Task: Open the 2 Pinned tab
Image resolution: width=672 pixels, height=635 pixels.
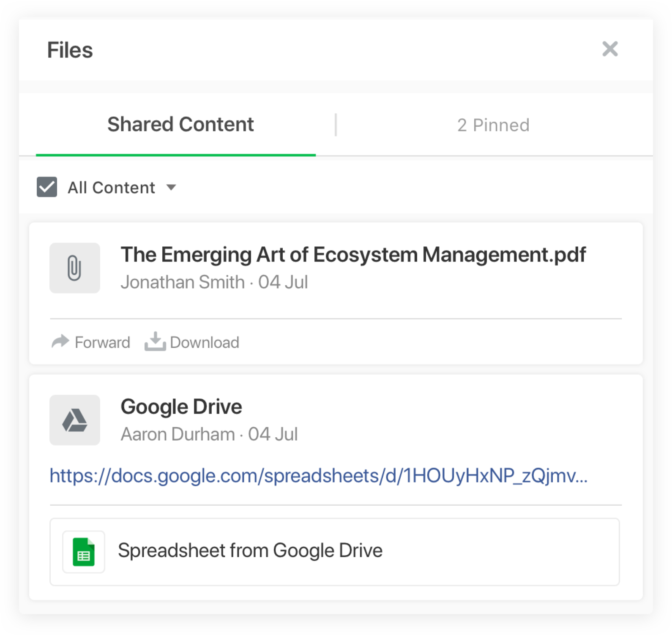Action: coord(493,125)
